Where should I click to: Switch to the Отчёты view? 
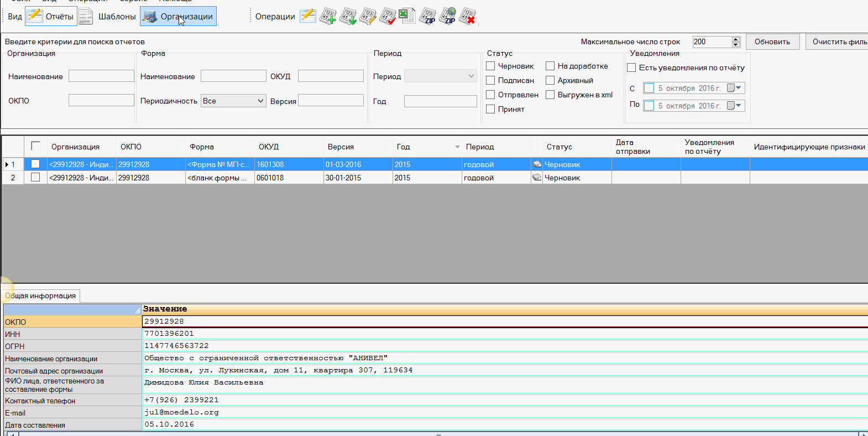click(x=50, y=17)
